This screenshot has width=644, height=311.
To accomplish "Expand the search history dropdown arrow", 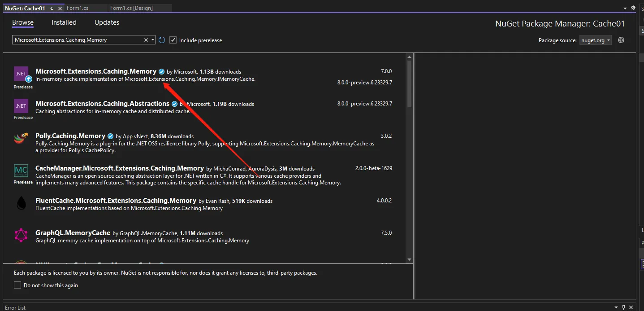I will tap(153, 40).
